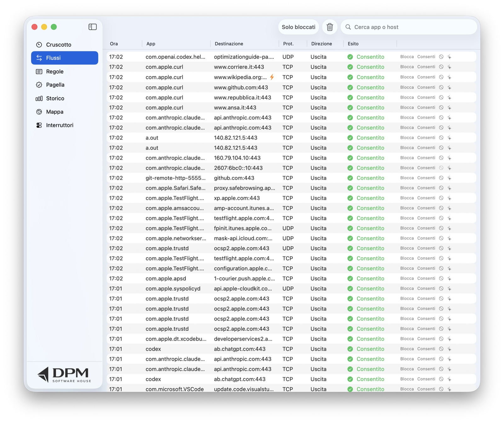Click the green check icon in the www.ansa.it row
The height and width of the screenshot is (423, 504).
coord(350,108)
